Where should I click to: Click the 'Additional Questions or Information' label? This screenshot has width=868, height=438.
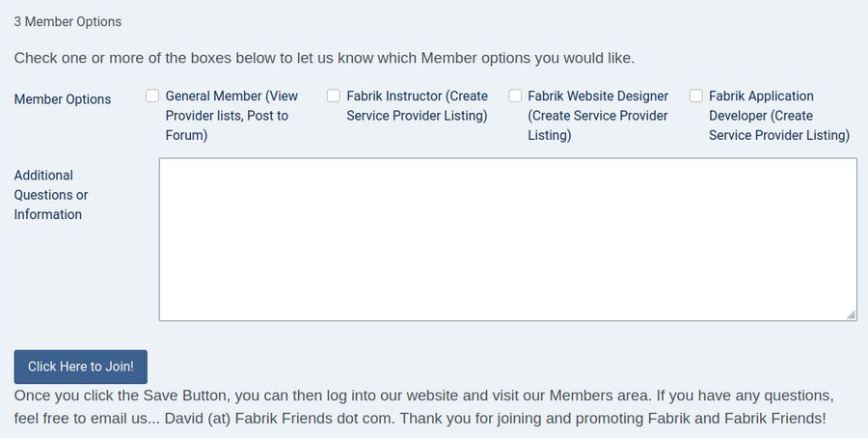pos(50,195)
